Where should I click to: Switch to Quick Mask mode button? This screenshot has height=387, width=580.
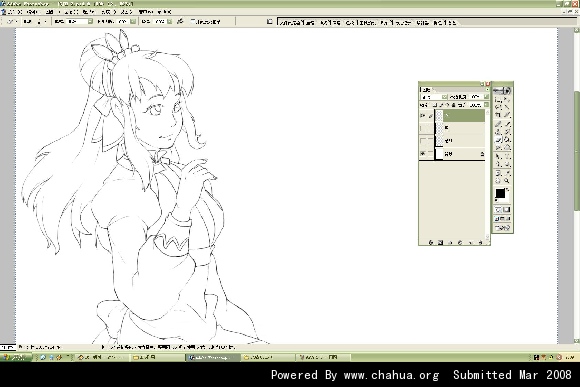pyautogui.click(x=507, y=209)
